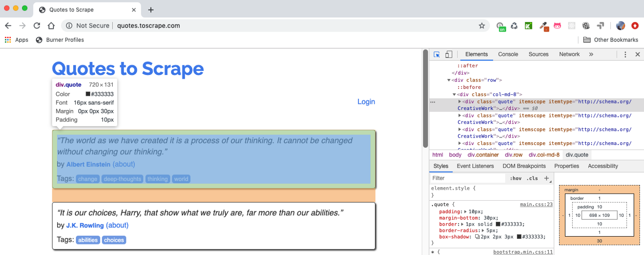Bookmark this page with the star icon
The image size is (644, 255).
482,26
